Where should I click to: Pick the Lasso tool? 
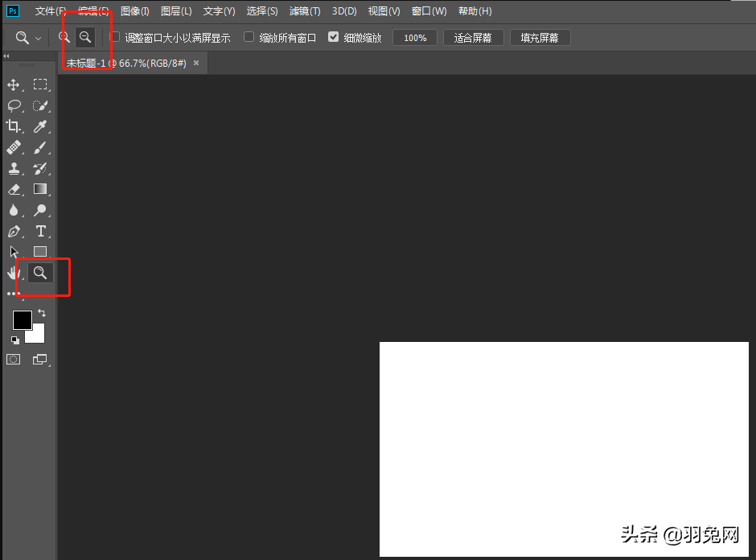pos(13,105)
